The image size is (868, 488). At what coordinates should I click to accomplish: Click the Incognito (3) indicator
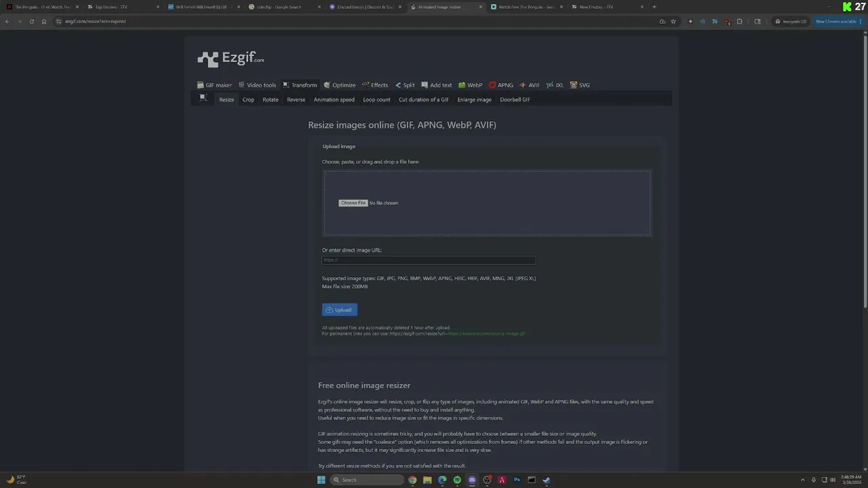[791, 22]
